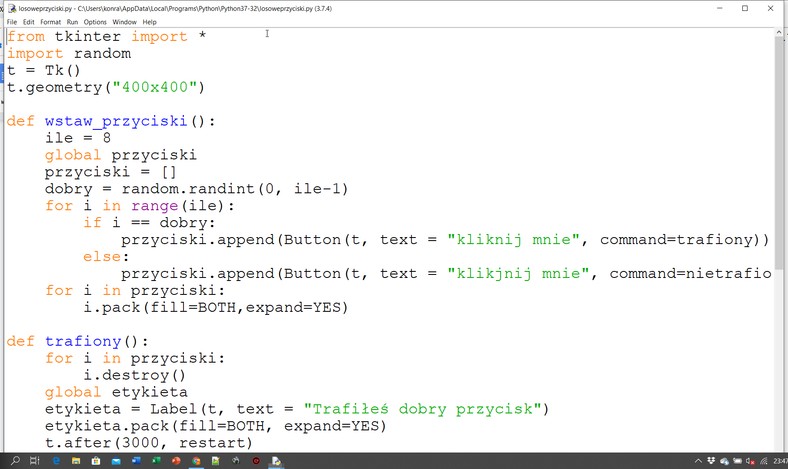Open Task View from the taskbar
The height and width of the screenshot is (469, 788).
click(33, 461)
